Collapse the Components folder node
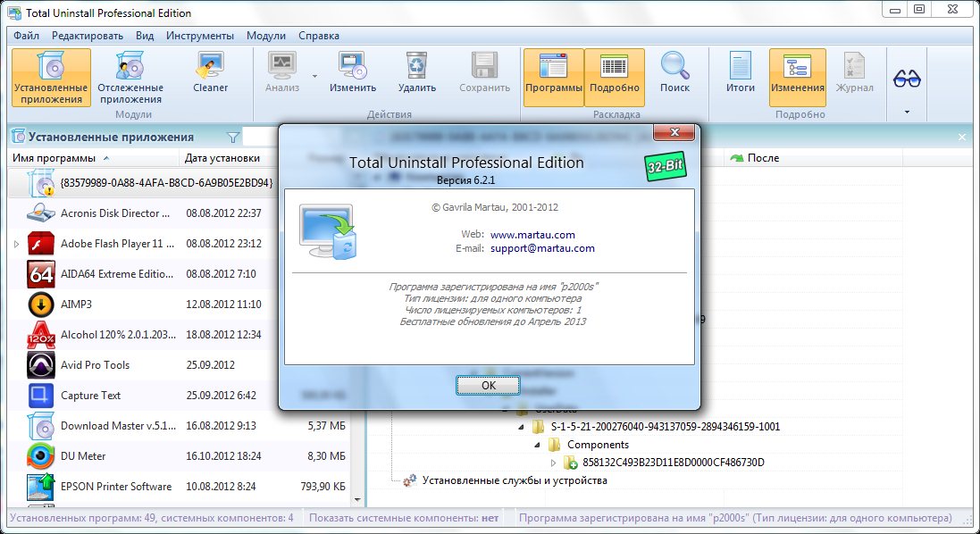The height and width of the screenshot is (534, 980). [538, 445]
